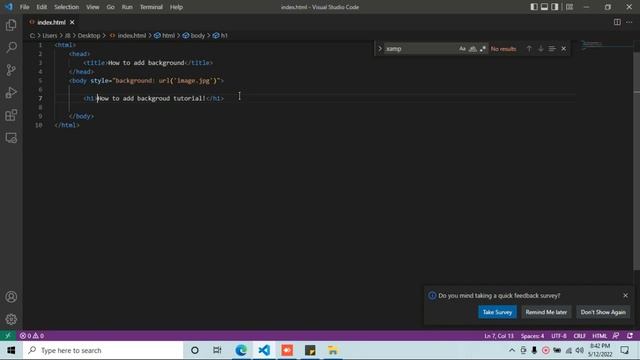Click the remote window indicator in the status bar
This screenshot has height=360, width=640.
[8, 336]
